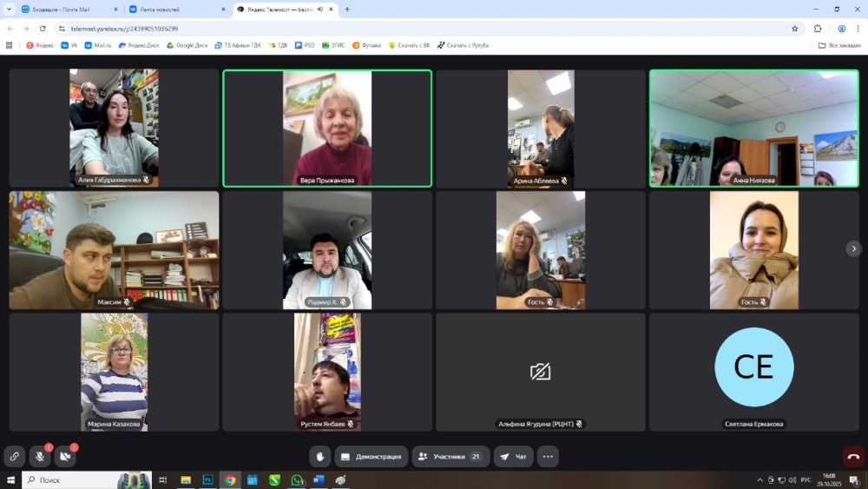The width and height of the screenshot is (868, 489).
Task: Select Вера Прыжанкова's video tile
Action: tap(327, 129)
